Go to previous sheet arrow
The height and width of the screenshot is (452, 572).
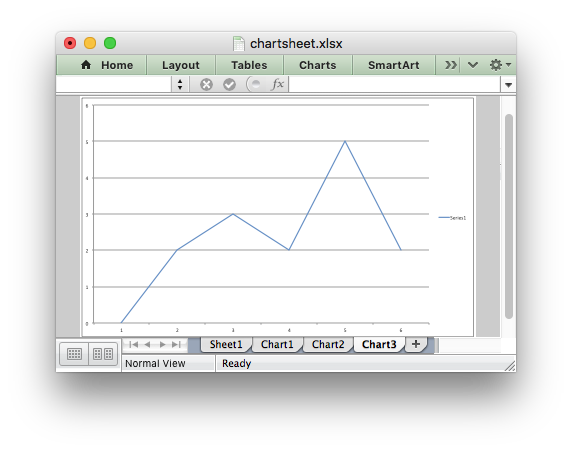[147, 344]
